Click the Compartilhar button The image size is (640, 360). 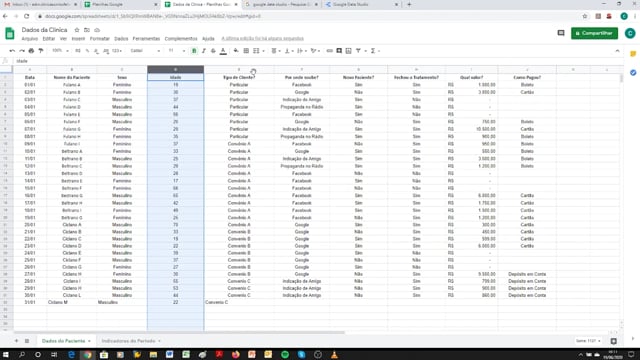(x=594, y=33)
